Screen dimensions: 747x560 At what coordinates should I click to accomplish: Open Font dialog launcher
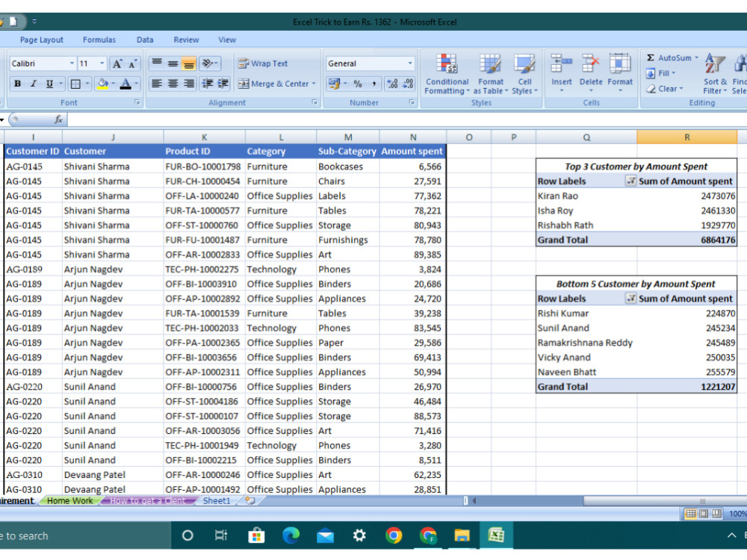137,102
